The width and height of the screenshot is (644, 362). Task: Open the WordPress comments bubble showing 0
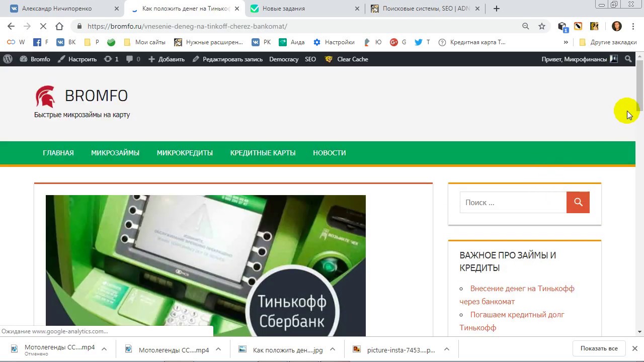(133, 59)
